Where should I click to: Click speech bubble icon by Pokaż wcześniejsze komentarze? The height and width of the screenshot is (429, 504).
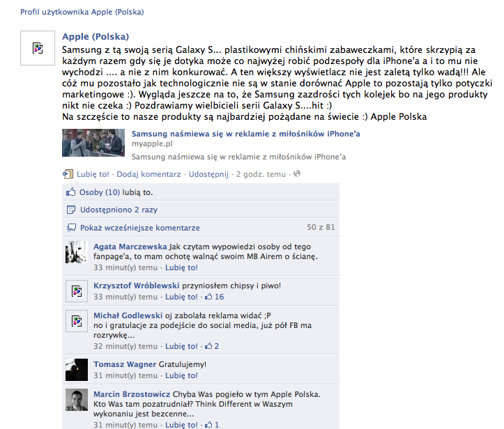coord(71,228)
